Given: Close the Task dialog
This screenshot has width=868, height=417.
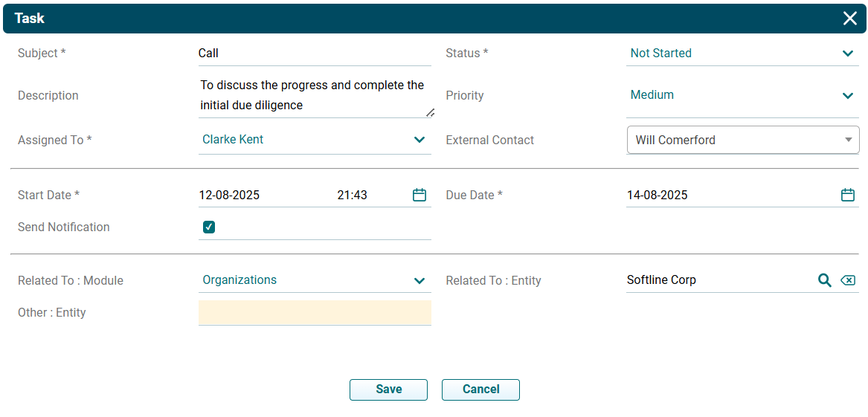Looking at the screenshot, I should pyautogui.click(x=850, y=19).
